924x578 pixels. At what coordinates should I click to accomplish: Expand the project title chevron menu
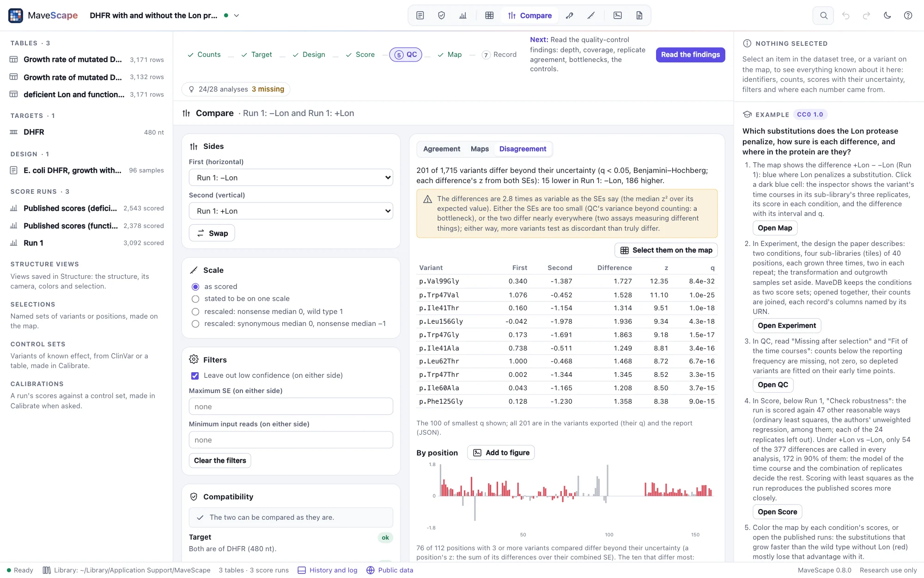click(x=237, y=15)
